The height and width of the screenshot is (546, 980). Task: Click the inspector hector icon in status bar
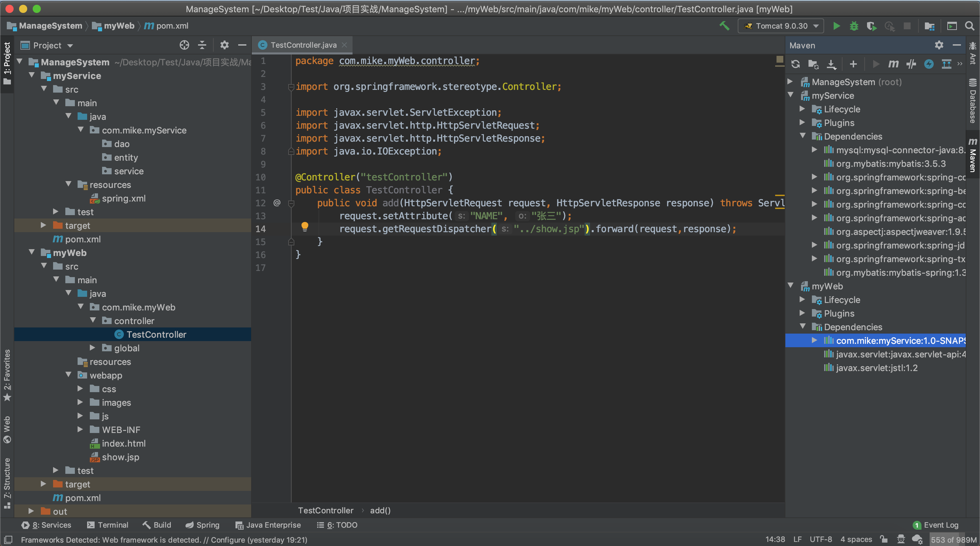(x=901, y=539)
